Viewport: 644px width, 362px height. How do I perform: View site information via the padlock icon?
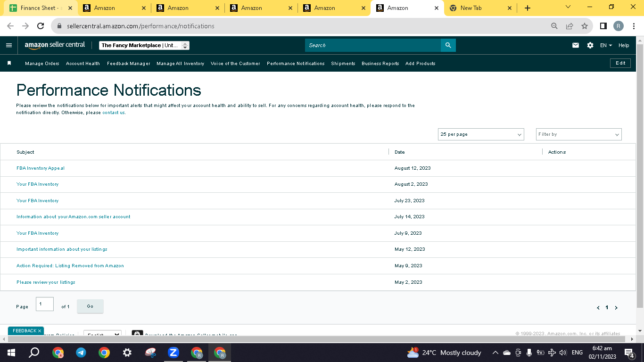[59, 26]
